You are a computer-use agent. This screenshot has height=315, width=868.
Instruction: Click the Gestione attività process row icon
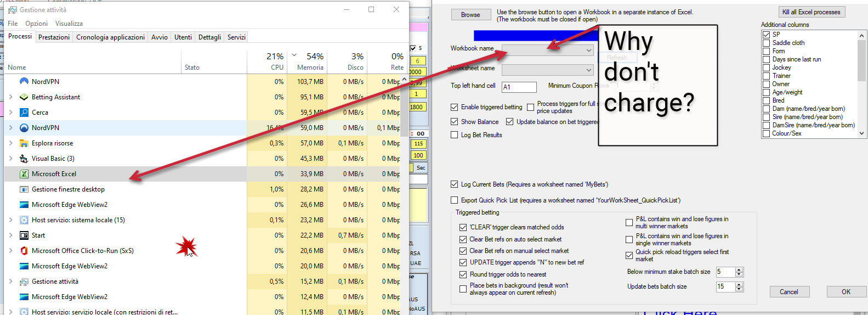[x=24, y=281]
